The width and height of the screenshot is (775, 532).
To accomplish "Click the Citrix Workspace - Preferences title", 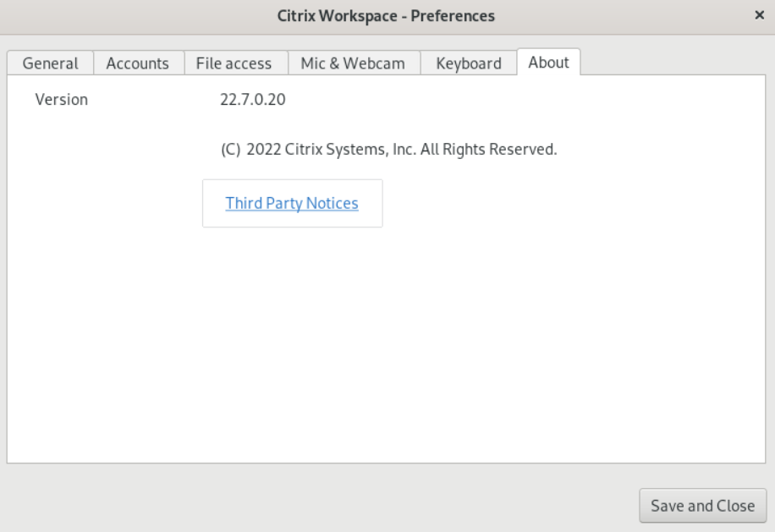I will (x=386, y=16).
